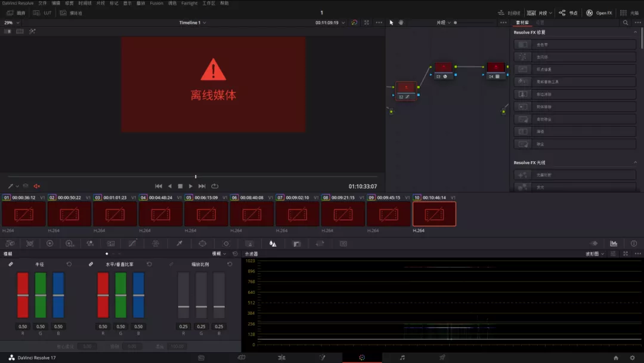This screenshot has height=363, width=644.
Task: Select clip 05 thumbnail in timeline strip
Action: pos(206,214)
